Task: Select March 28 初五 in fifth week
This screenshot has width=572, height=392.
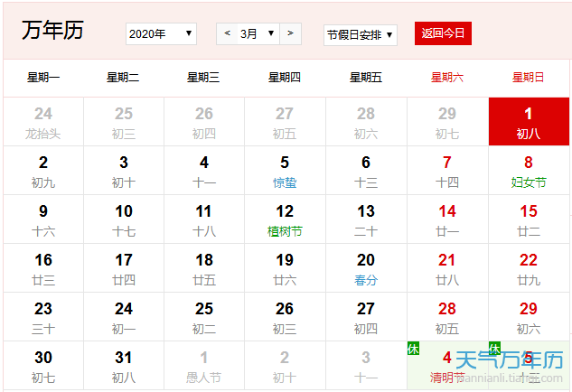Action: pos(447,317)
